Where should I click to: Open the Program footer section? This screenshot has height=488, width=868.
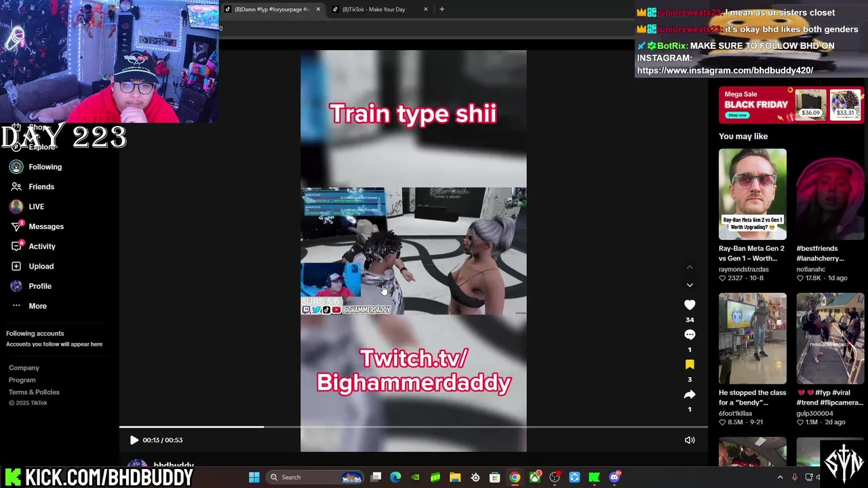pos(22,380)
